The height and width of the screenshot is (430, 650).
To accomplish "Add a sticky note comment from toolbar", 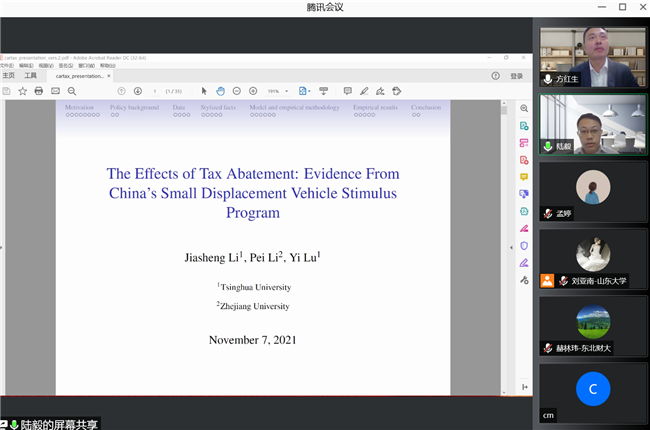I will click(347, 91).
